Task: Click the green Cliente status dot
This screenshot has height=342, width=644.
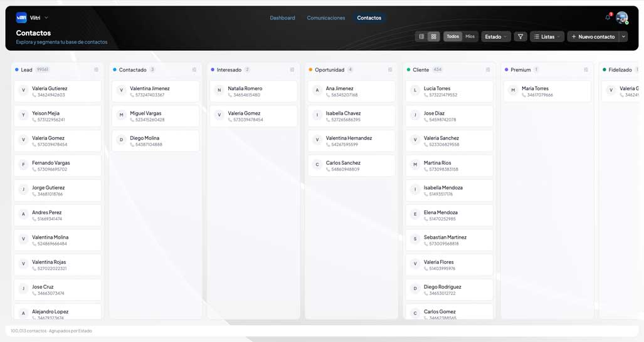Action: [x=409, y=70]
